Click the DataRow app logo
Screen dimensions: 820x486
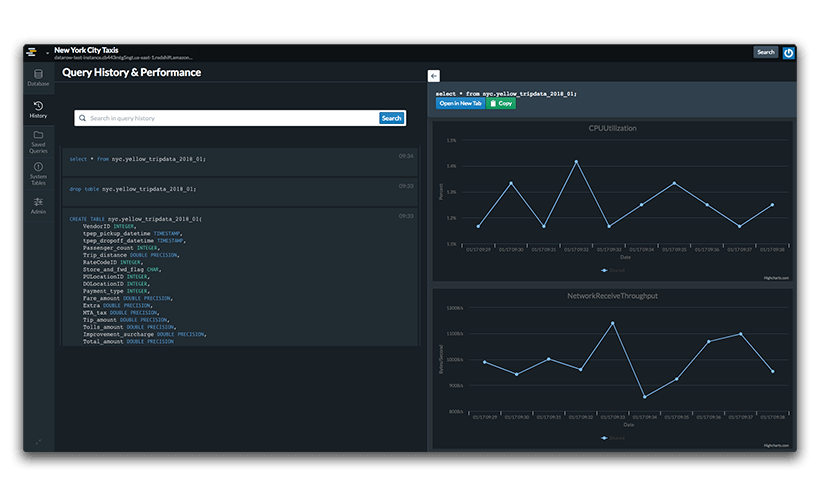tap(32, 52)
